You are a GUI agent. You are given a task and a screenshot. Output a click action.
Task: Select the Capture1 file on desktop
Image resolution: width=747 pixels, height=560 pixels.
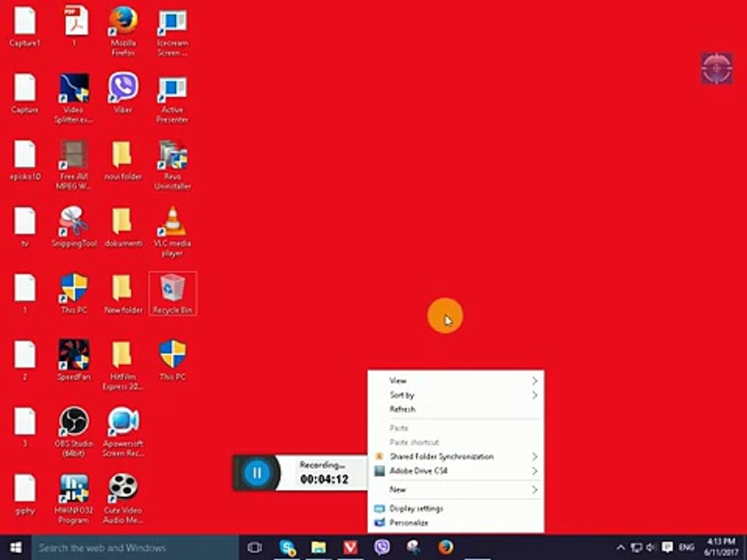[x=25, y=26]
